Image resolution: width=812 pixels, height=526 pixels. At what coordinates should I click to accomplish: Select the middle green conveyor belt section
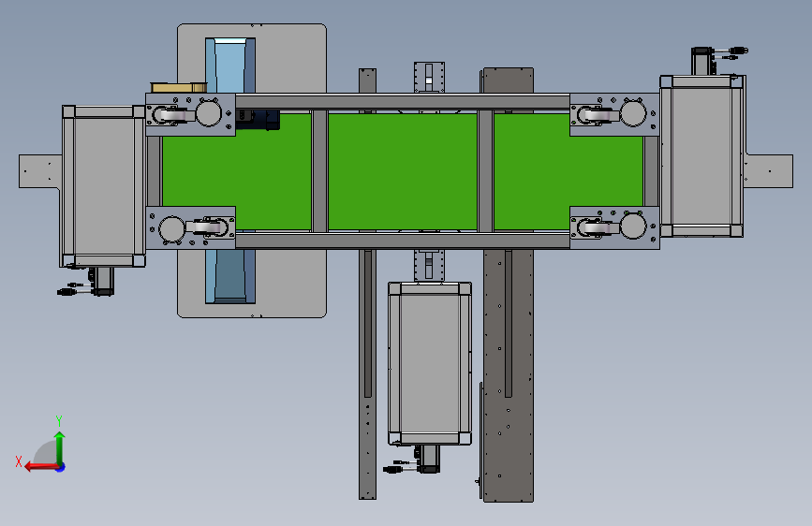click(403, 171)
